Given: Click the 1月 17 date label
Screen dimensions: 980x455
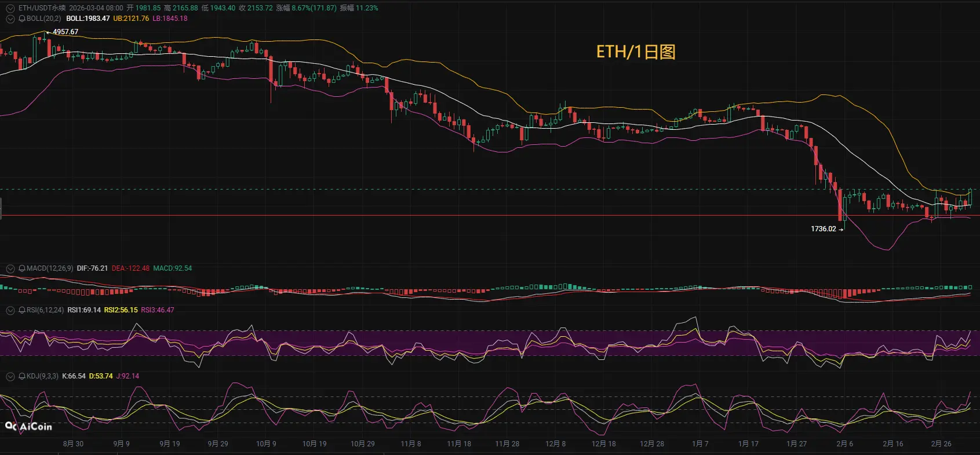Looking at the screenshot, I should (x=748, y=444).
